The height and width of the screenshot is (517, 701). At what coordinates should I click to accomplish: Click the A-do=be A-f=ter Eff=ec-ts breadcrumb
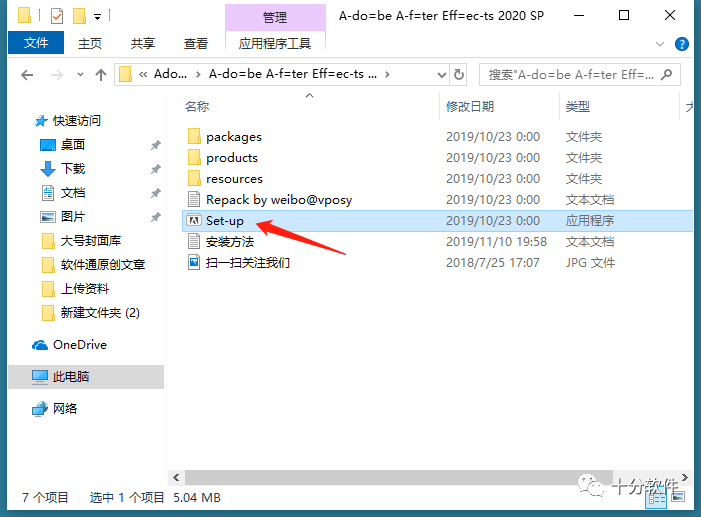click(x=292, y=74)
